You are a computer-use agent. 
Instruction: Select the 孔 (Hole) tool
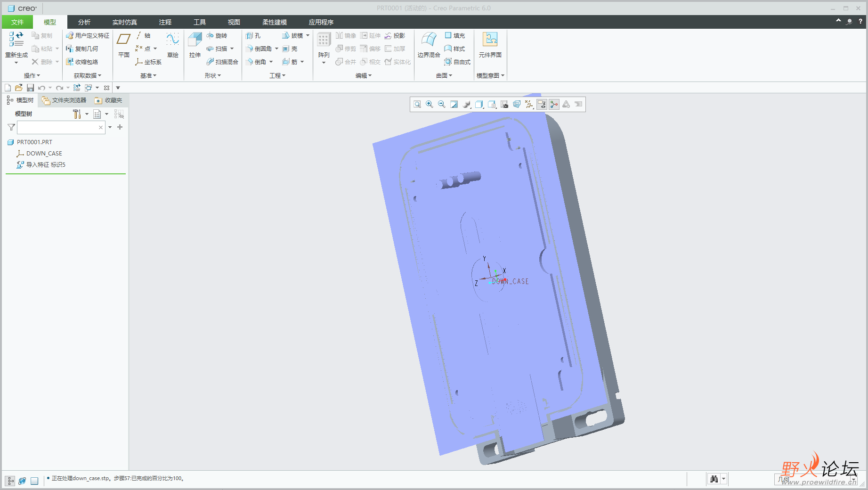pos(253,36)
